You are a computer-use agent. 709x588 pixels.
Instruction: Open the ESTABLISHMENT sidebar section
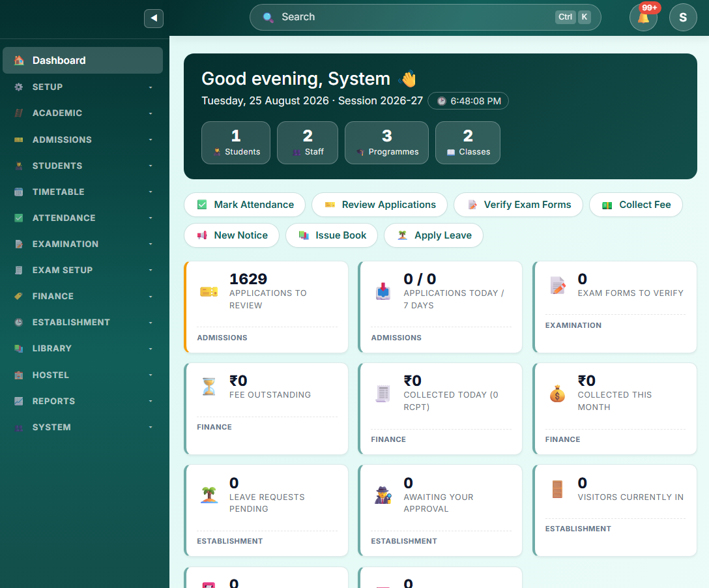(x=83, y=323)
